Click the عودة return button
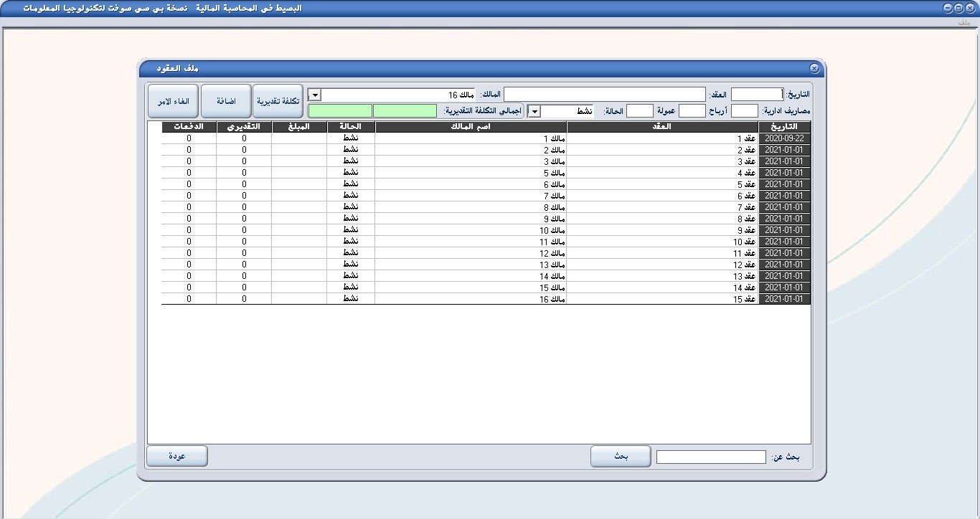Viewport: 980px width, 519px height. (177, 457)
